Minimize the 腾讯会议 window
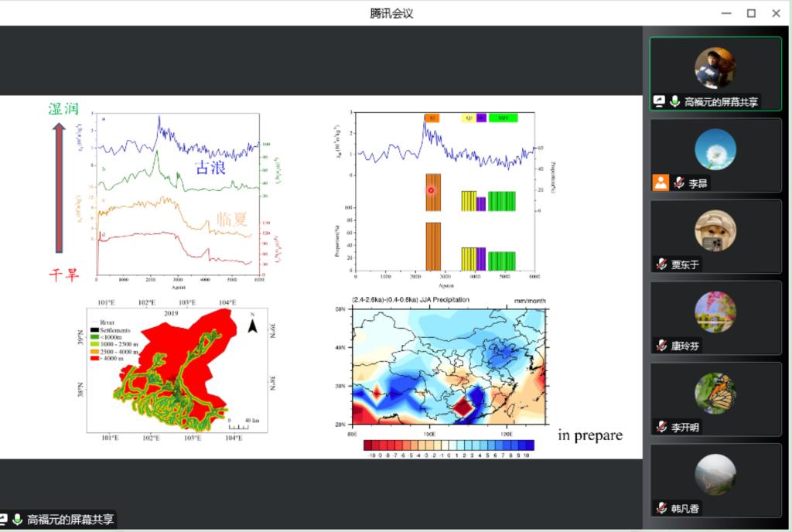This screenshot has width=792, height=532. click(x=725, y=13)
